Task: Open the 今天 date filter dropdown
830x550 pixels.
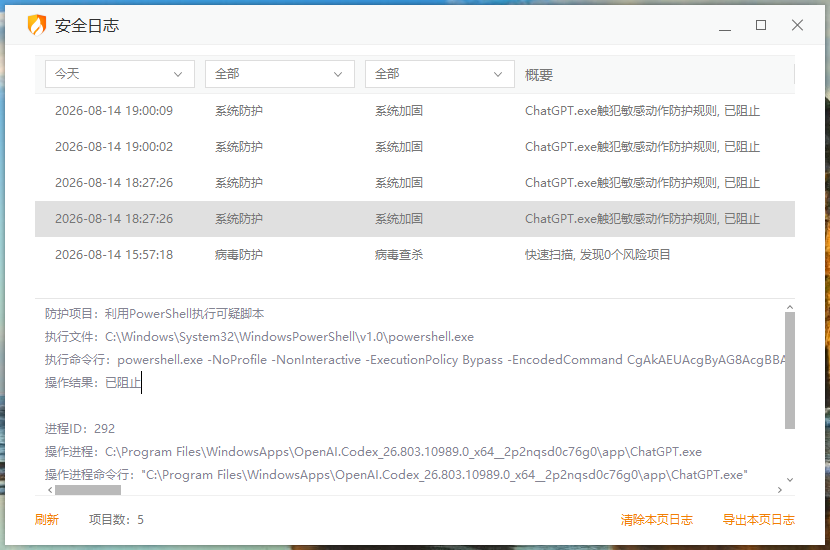Action: 120,74
